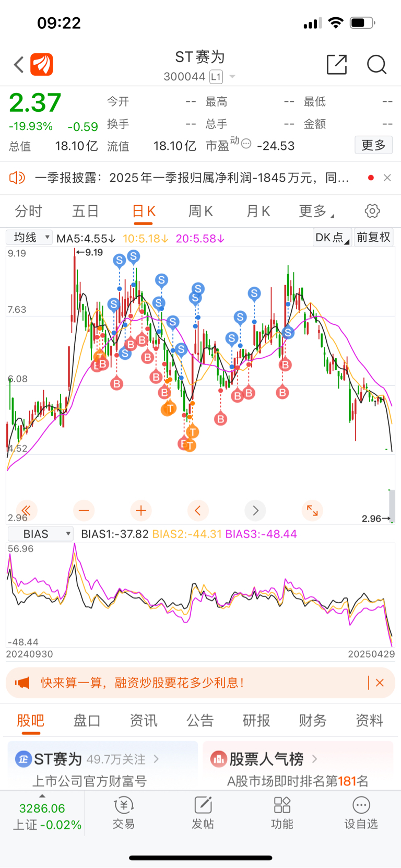Tap the orange 10:5.18 average label
Screen dimensions: 401x868
146,239
